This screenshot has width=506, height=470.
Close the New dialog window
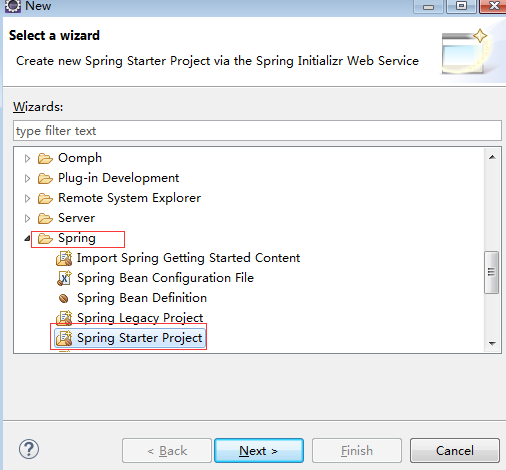point(493,7)
